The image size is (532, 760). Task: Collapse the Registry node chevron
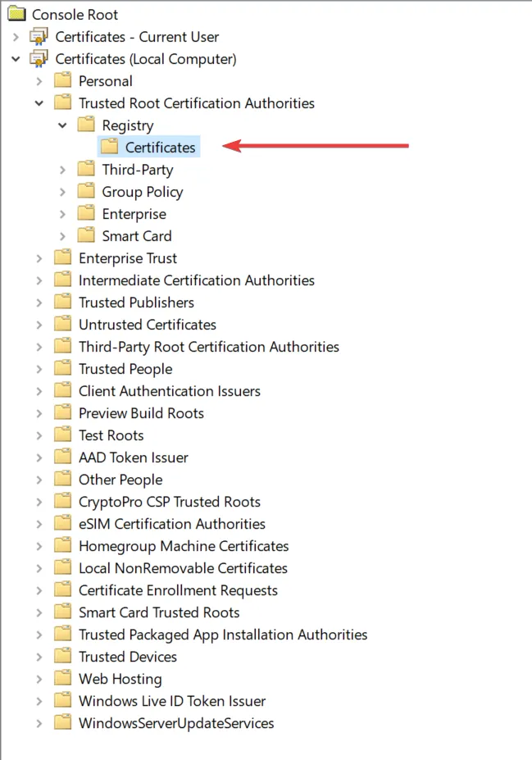62,125
